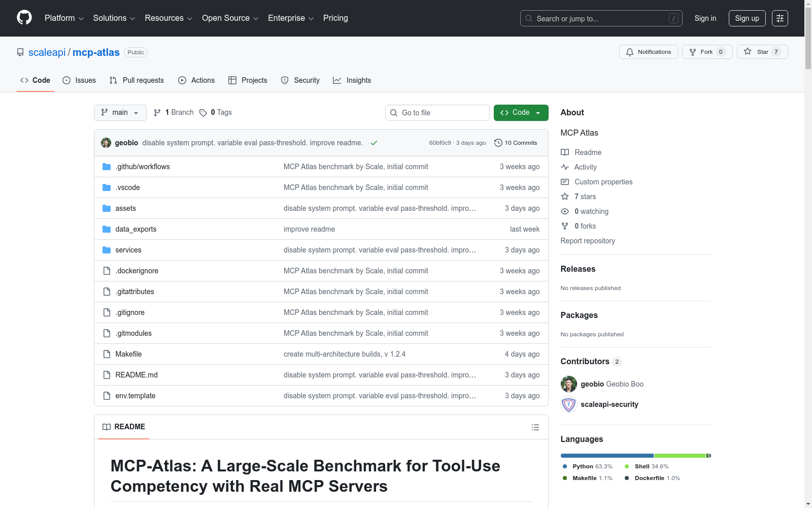Click the .github/workflows folder icon
Viewport: 812px width, 508px height.
(x=107, y=167)
